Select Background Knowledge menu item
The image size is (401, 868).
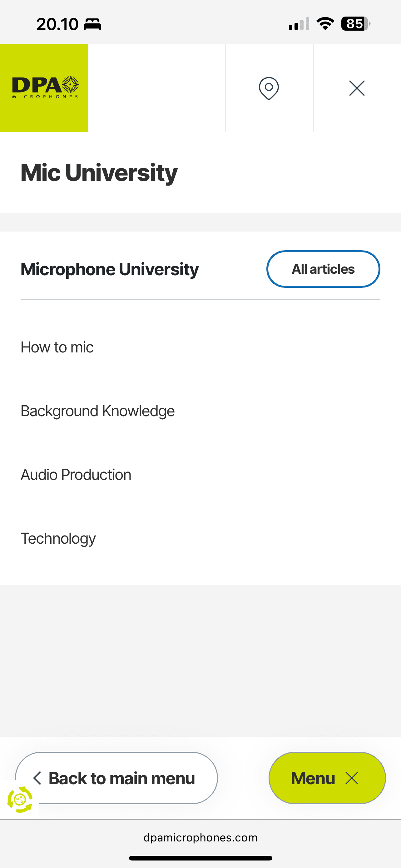tap(98, 411)
